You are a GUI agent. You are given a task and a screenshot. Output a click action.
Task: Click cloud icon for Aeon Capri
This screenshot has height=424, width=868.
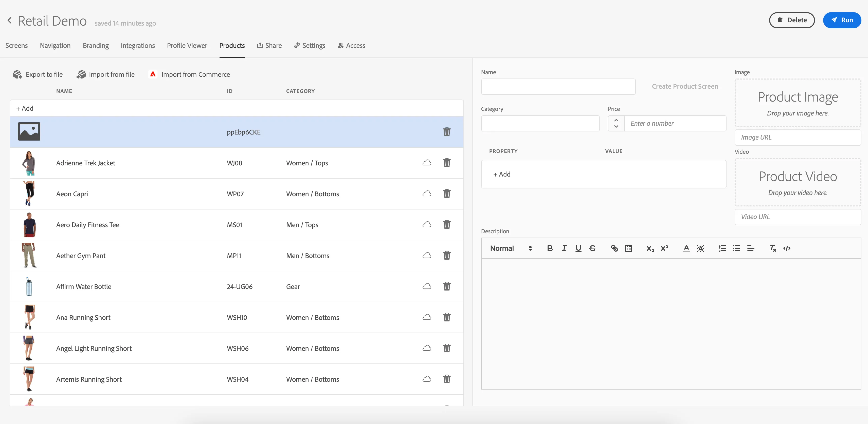tap(427, 194)
